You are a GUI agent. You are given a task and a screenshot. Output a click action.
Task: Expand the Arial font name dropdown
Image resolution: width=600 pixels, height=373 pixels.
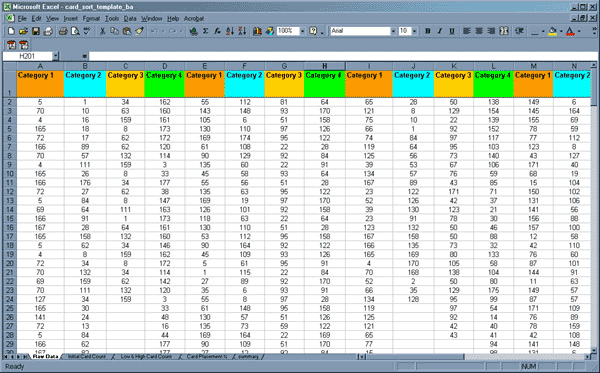coord(393,31)
